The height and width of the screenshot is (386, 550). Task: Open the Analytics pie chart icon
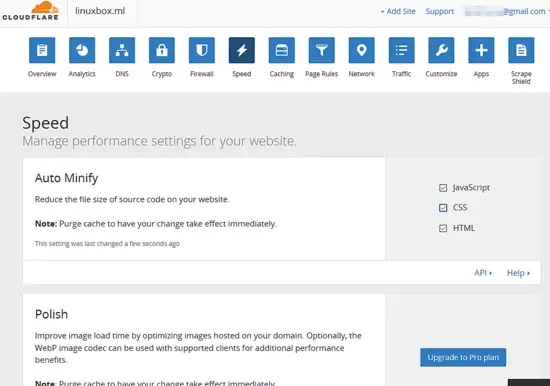pyautogui.click(x=82, y=50)
